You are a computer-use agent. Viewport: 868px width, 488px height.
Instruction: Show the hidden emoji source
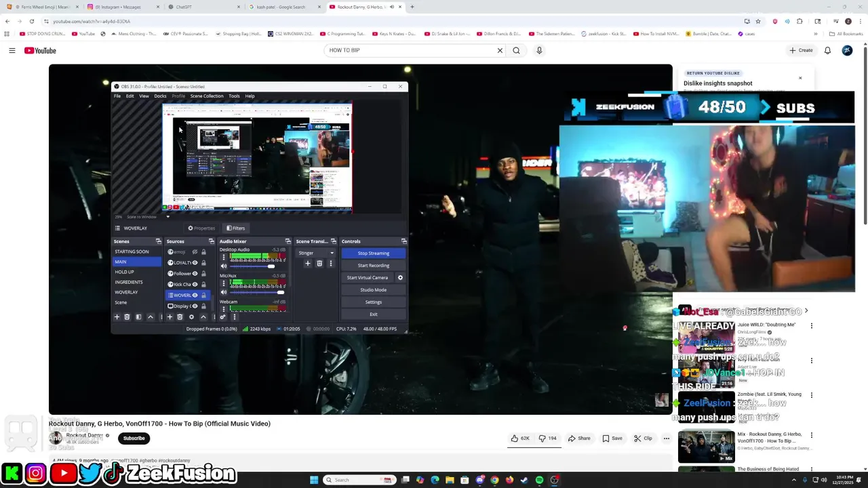(x=195, y=251)
